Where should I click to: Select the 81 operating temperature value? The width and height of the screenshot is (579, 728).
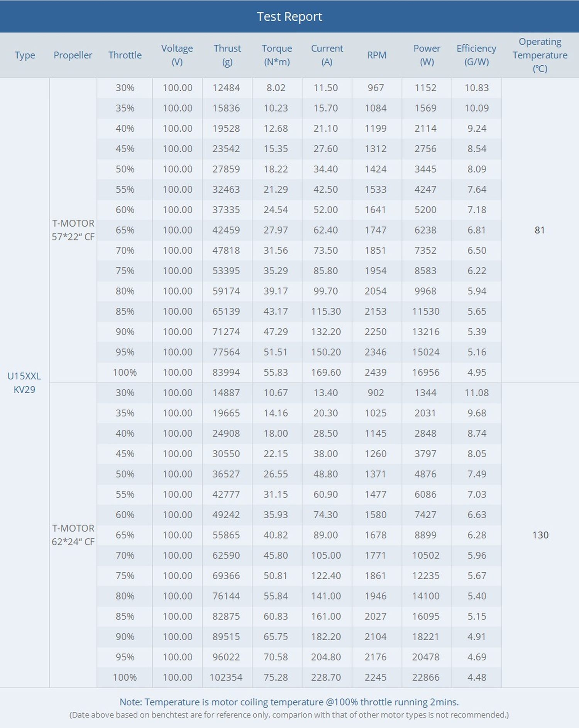tap(540, 230)
